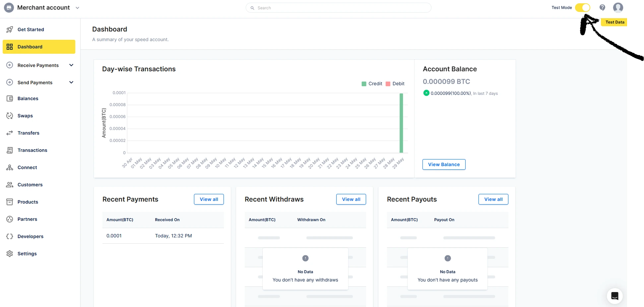Click View all for Recent Payments
The width and height of the screenshot is (644, 307).
point(209,199)
